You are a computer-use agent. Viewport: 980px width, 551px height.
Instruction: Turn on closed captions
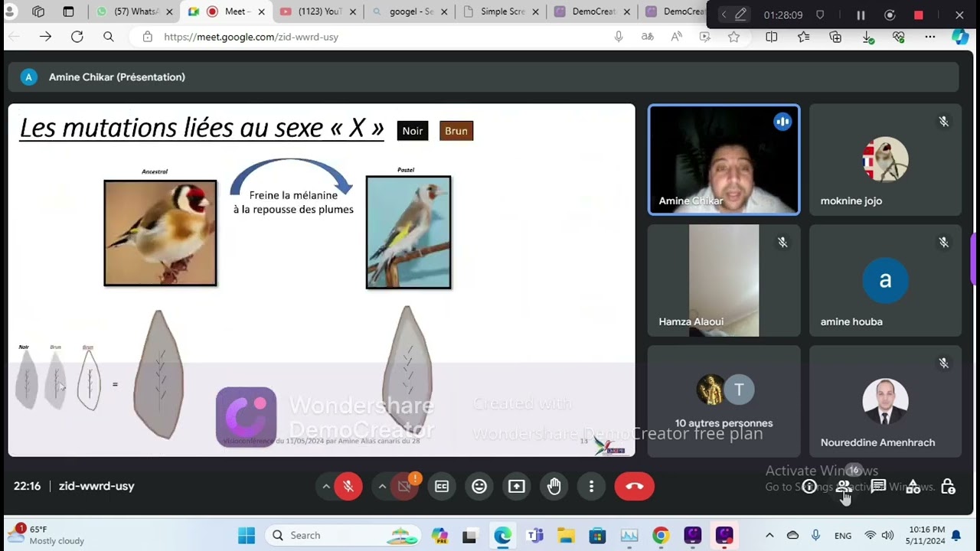[442, 486]
